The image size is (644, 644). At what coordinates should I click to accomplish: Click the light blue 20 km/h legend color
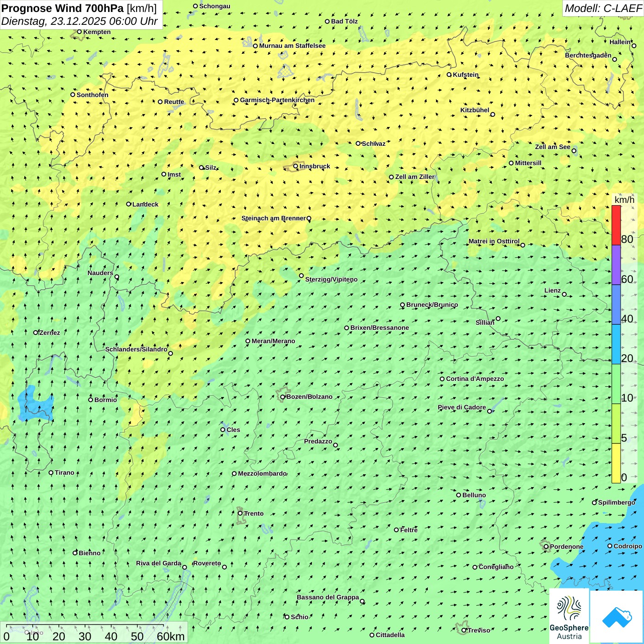[x=616, y=344]
